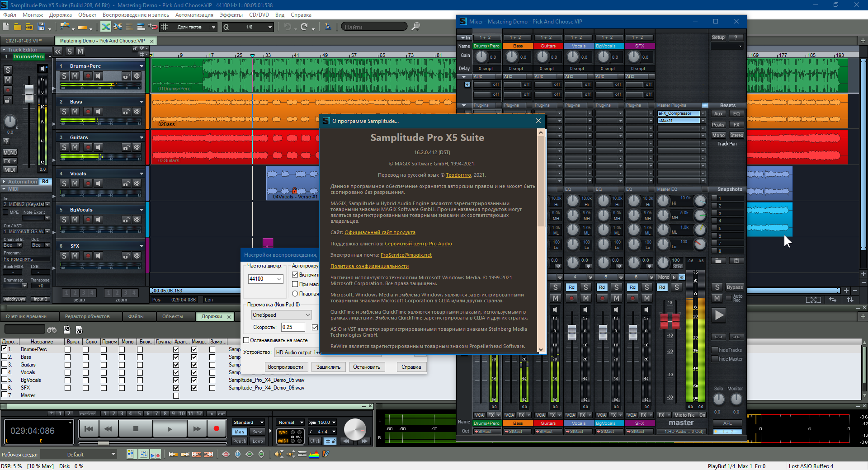868x470 pixels.
Task: Open the Монтаж menu
Action: (x=33, y=15)
